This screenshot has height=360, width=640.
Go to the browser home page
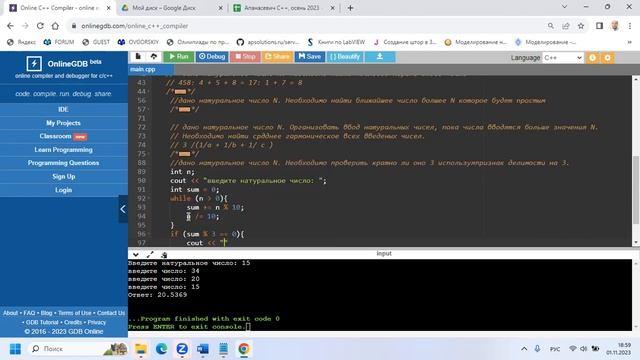click(x=55, y=26)
